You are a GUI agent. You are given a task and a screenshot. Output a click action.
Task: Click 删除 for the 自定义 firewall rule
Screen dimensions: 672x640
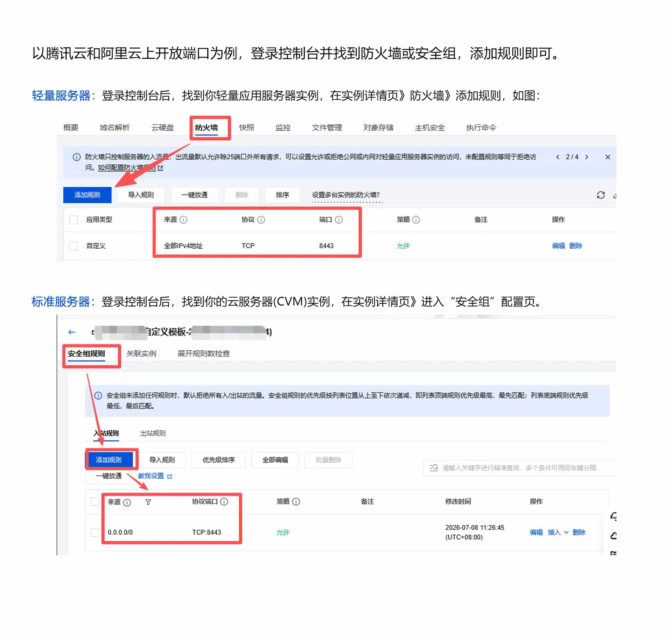click(576, 246)
